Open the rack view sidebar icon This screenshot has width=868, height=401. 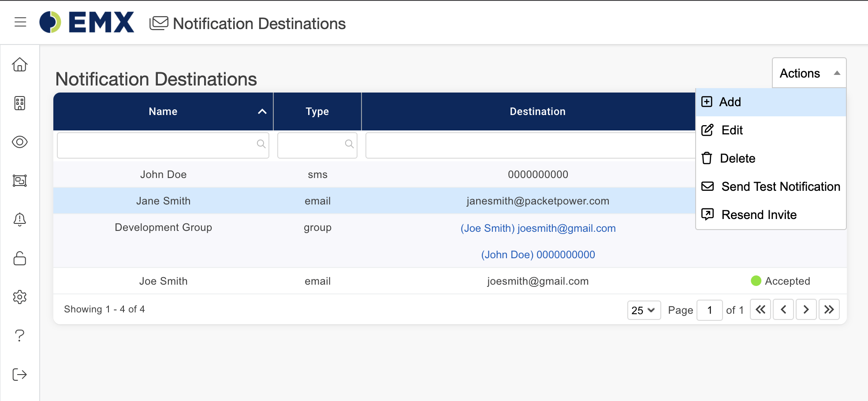pos(20,181)
